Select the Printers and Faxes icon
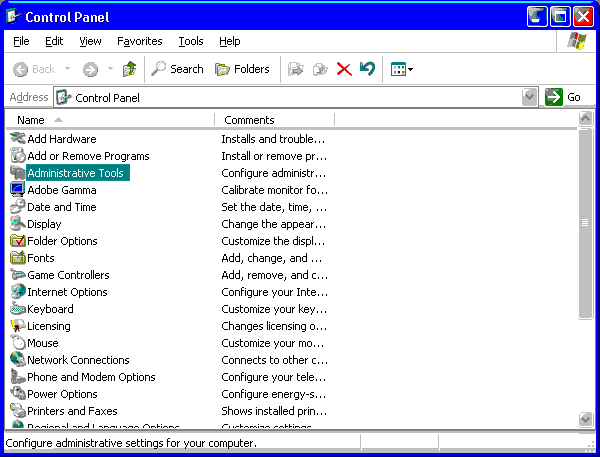 pyautogui.click(x=18, y=411)
